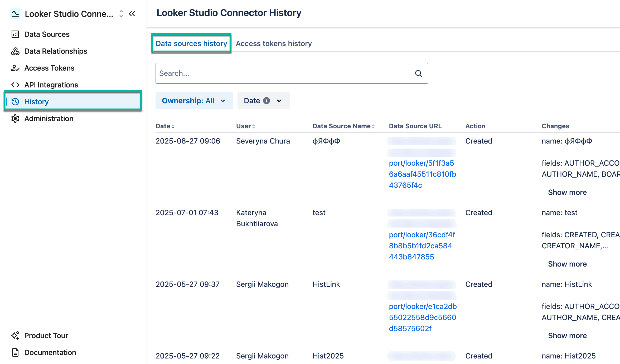Select the History clock icon
This screenshot has width=620, height=364.
[15, 101]
